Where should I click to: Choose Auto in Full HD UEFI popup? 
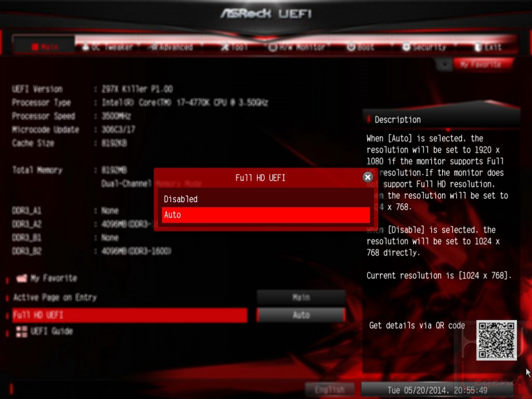[265, 215]
